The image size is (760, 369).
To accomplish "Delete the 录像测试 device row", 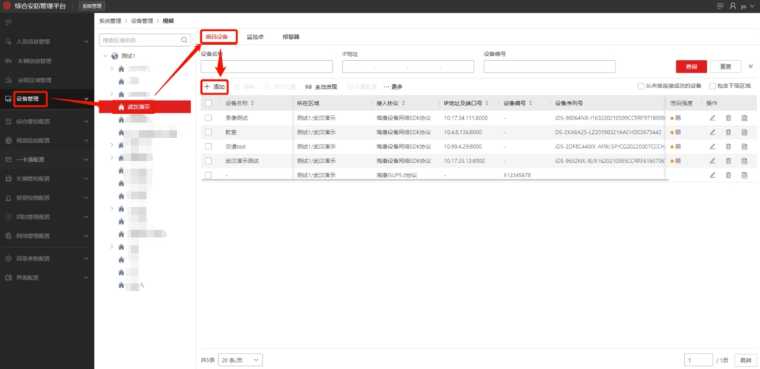I will click(x=728, y=118).
